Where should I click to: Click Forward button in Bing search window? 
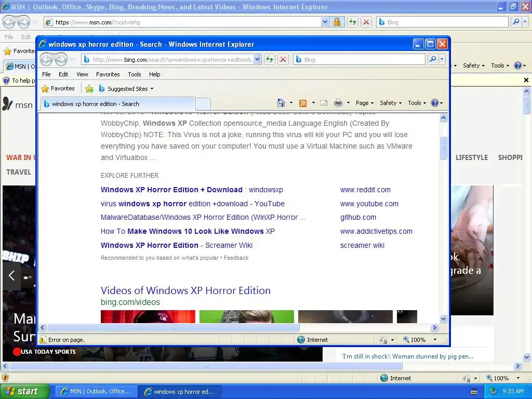coord(61,60)
